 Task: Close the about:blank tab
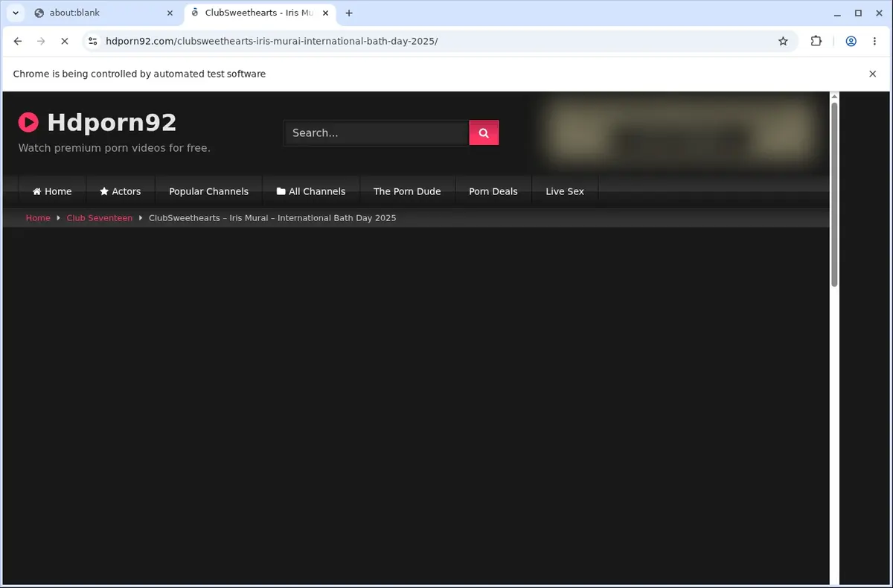tap(170, 13)
